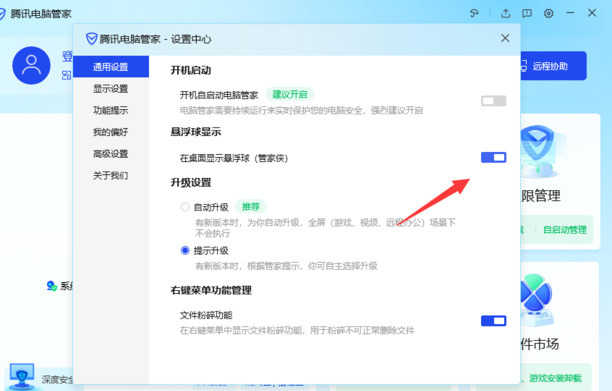Select the 自动升级 radio option

point(185,207)
